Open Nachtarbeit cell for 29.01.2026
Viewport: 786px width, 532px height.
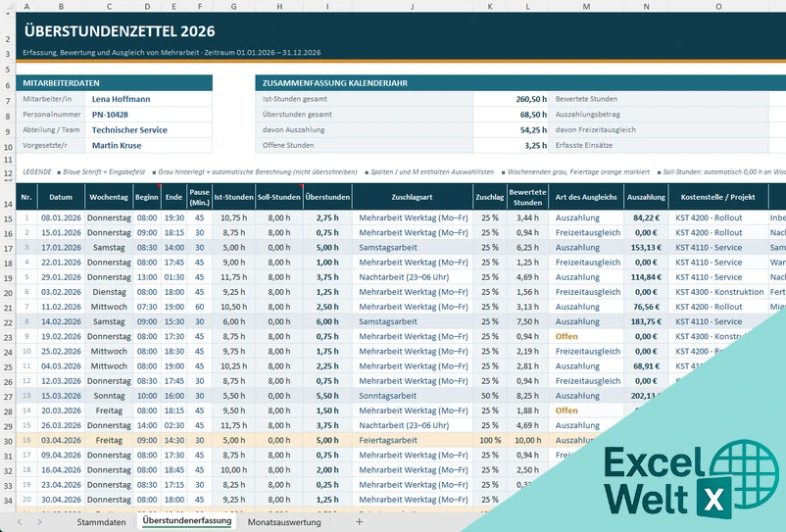click(x=412, y=277)
